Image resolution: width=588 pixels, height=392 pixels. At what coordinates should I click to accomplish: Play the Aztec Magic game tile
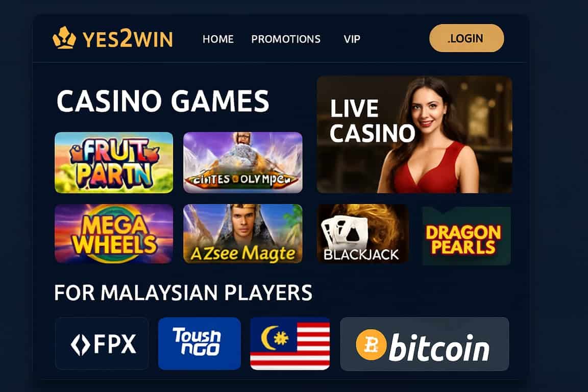[x=242, y=234]
